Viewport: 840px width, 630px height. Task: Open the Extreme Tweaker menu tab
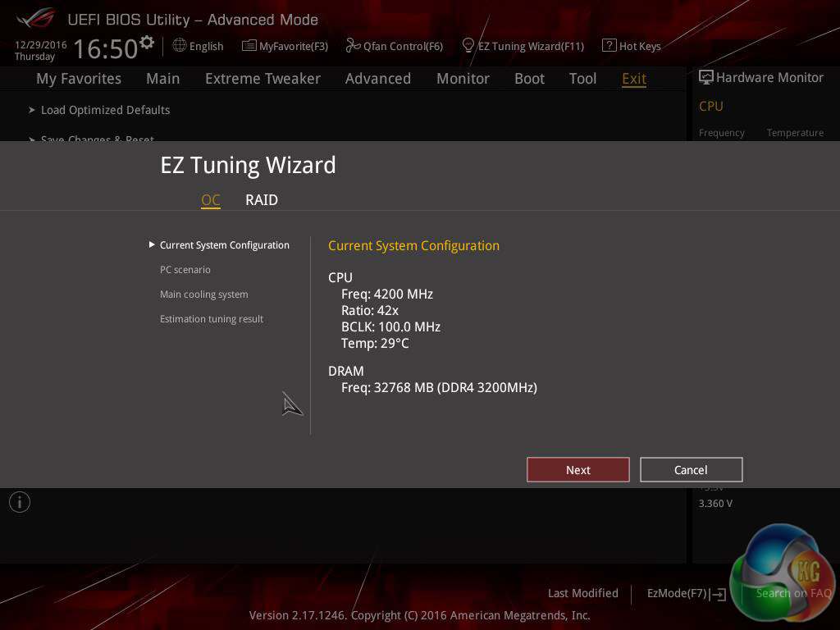[x=262, y=79]
